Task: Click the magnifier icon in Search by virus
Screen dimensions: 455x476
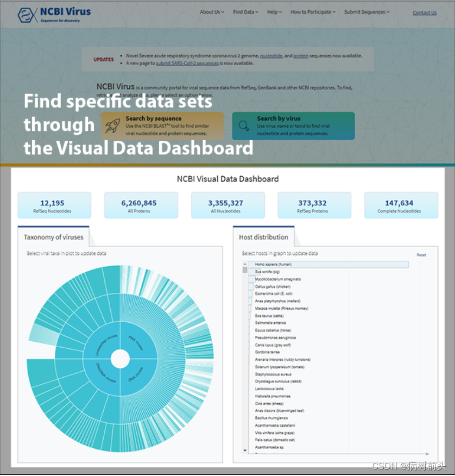Action: 244,126
